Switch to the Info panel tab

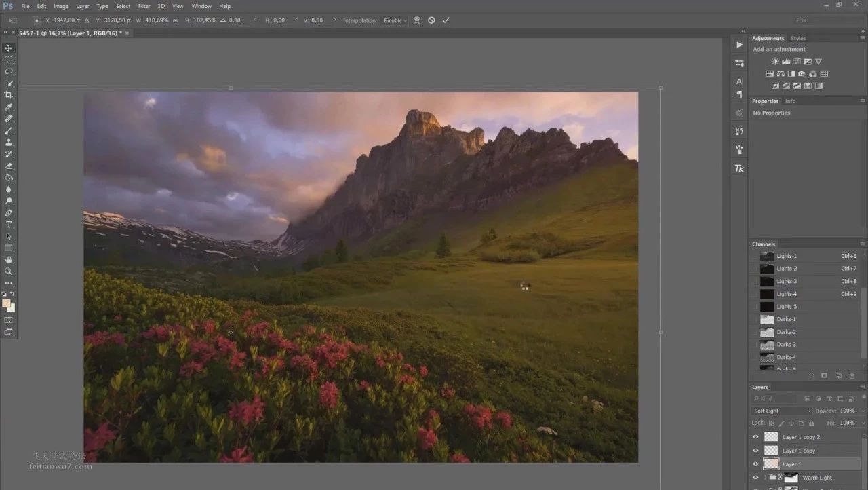tap(790, 101)
